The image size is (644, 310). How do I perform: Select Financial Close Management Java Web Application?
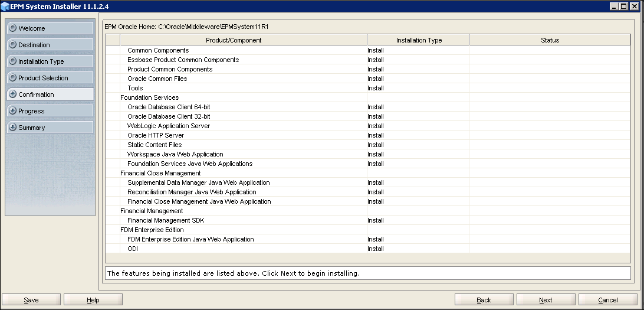(367, 201)
